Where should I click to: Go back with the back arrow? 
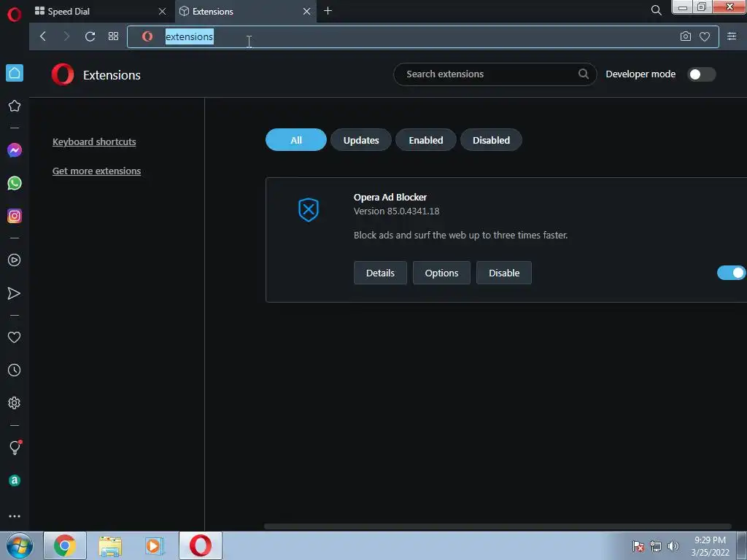43,36
